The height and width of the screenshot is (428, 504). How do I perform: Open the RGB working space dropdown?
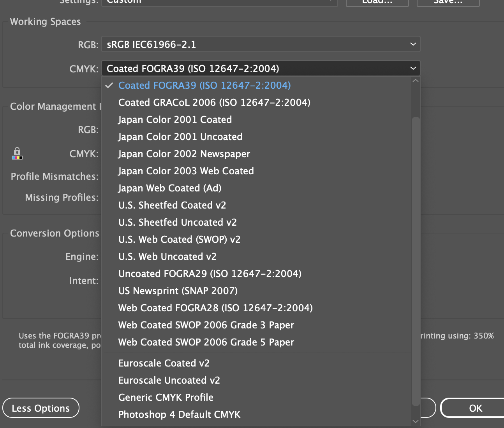[x=261, y=44]
